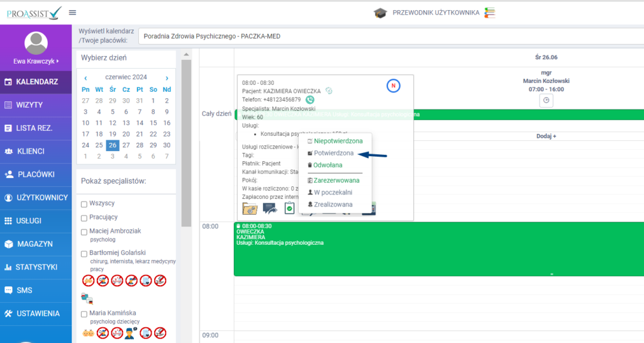Open the clinic selection dropdown
This screenshot has width=644, height=343.
point(390,37)
